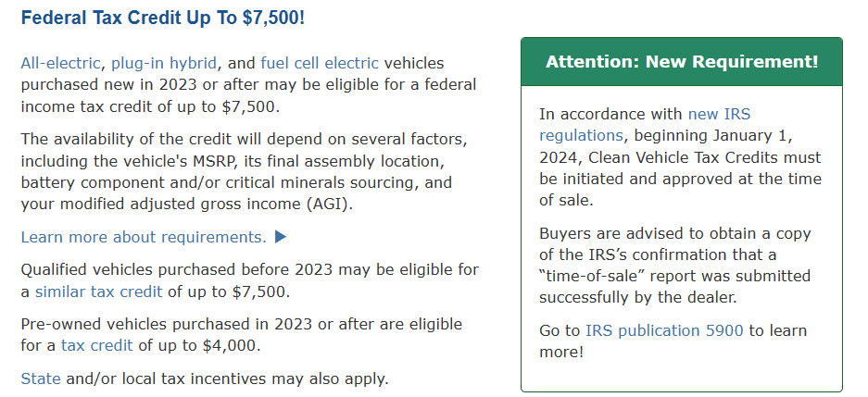Open the pre-owned vehicles tax credit link
This screenshot has height=397, width=868.
click(x=97, y=345)
